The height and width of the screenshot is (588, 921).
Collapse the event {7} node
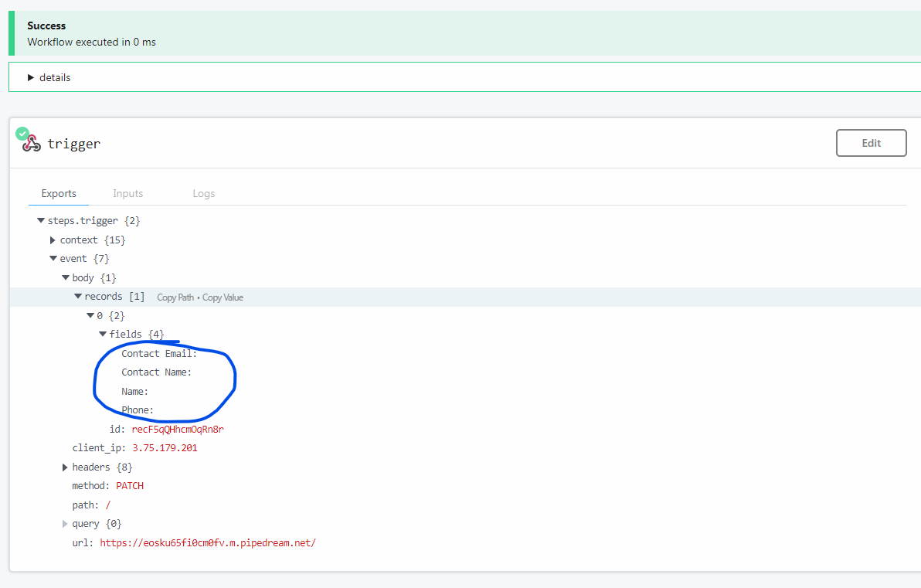point(53,259)
